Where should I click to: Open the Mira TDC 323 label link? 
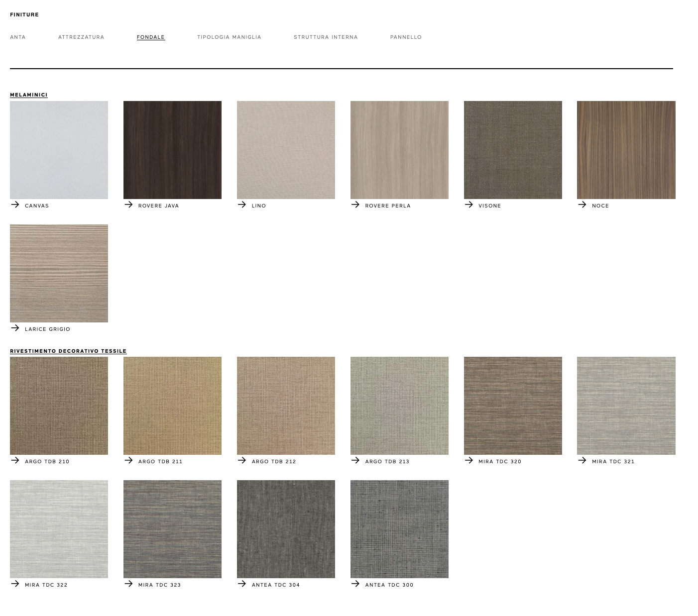159,585
